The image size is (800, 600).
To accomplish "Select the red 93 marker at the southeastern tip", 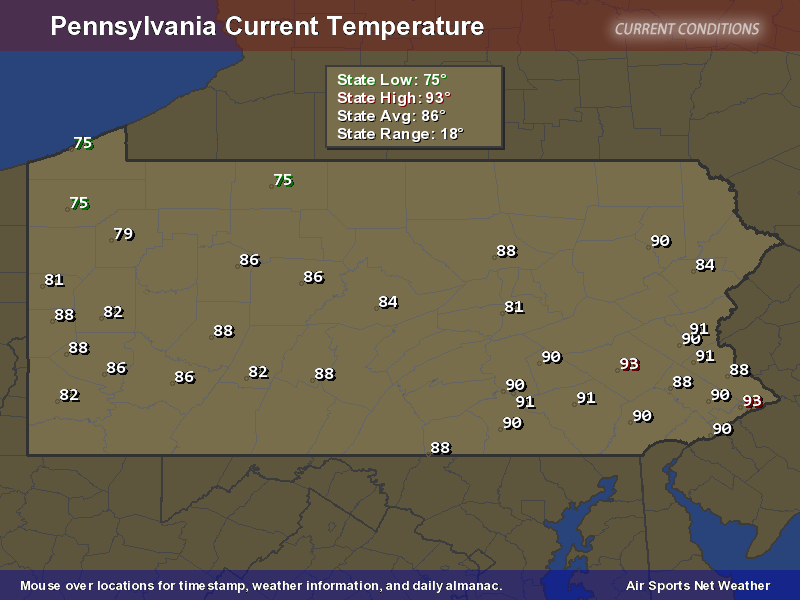I will click(x=752, y=401).
